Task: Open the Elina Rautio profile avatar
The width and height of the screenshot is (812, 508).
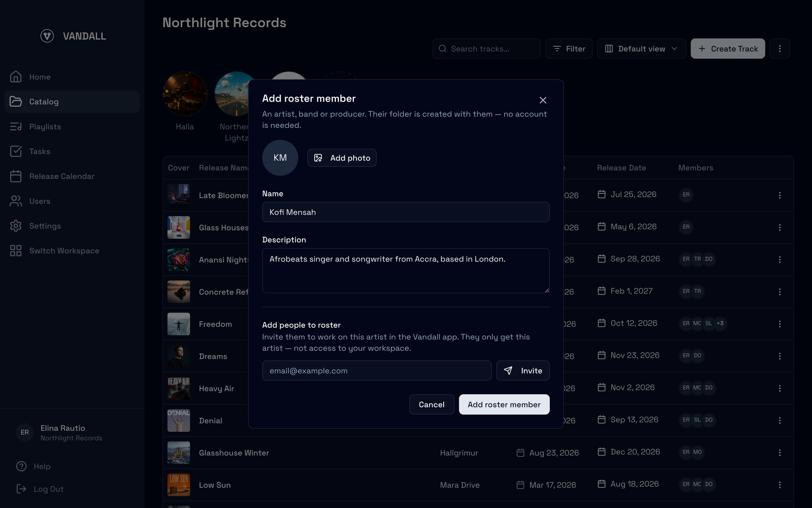Action: pyautogui.click(x=25, y=432)
